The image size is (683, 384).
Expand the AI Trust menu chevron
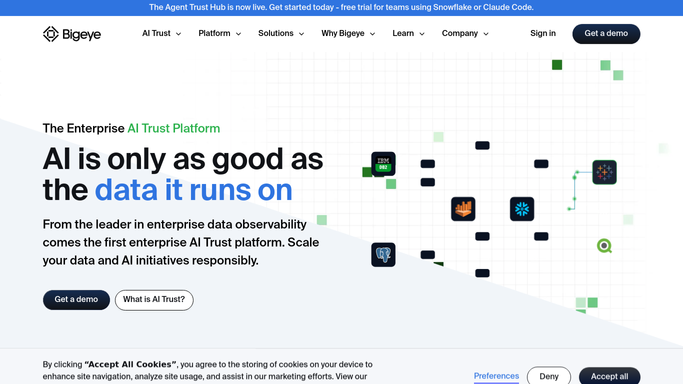[x=178, y=34]
